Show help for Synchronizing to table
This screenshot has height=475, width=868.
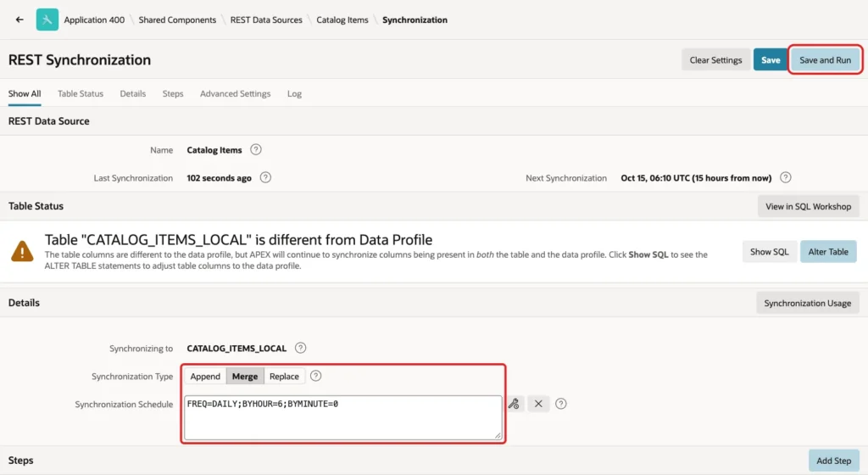click(x=301, y=348)
